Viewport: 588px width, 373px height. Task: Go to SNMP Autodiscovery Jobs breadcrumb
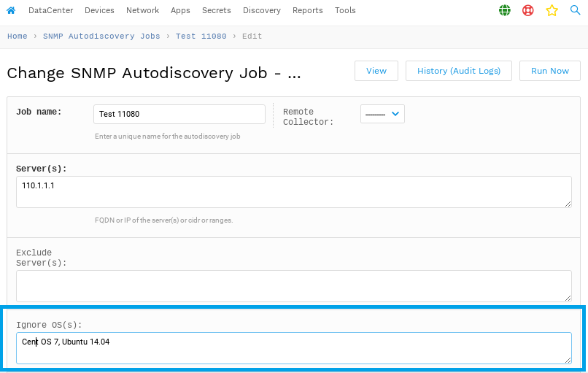tap(101, 36)
